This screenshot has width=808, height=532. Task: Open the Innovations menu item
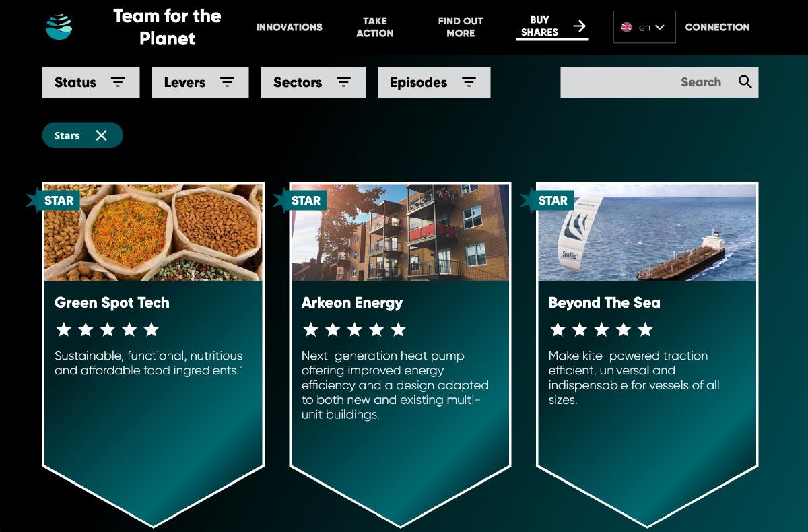[289, 27]
